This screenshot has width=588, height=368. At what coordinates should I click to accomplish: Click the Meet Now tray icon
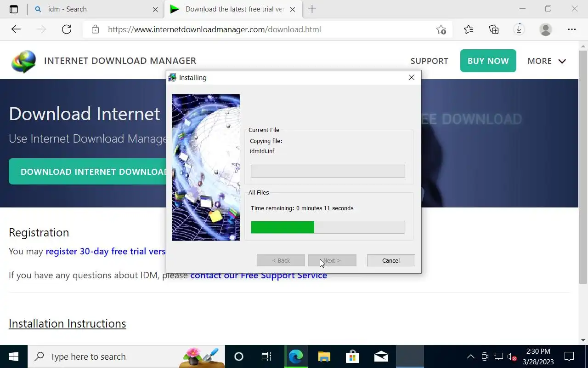[x=485, y=356]
